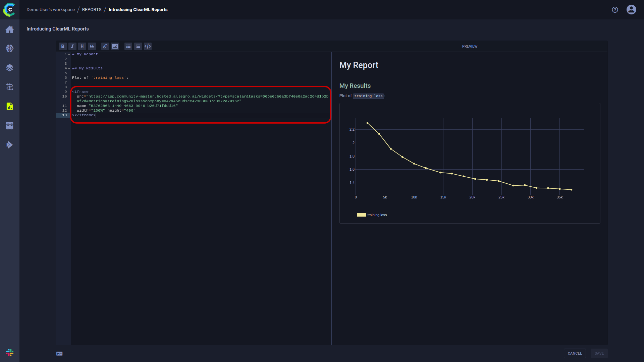Click the '2.2' y-axis label
This screenshot has height=362, width=644.
pos(352,129)
